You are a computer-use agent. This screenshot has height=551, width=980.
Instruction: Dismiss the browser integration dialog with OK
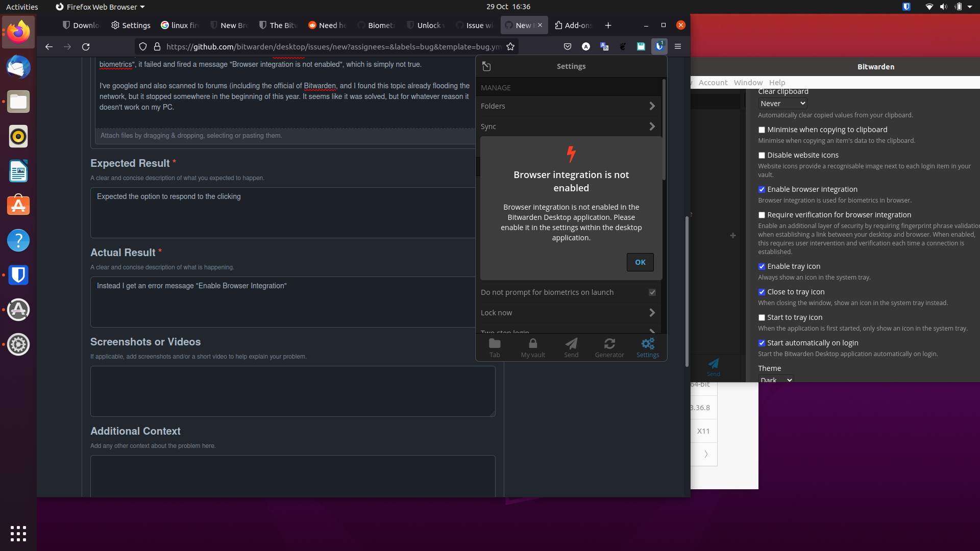pos(640,262)
